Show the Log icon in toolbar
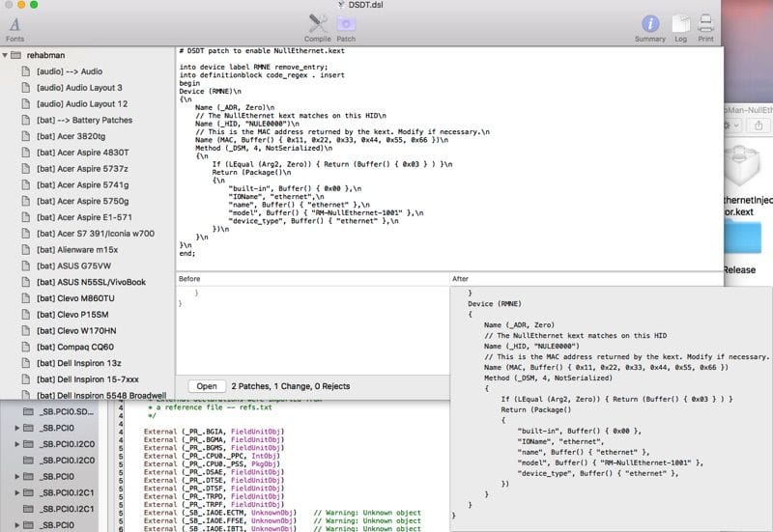The height and width of the screenshot is (532, 773). point(681,23)
